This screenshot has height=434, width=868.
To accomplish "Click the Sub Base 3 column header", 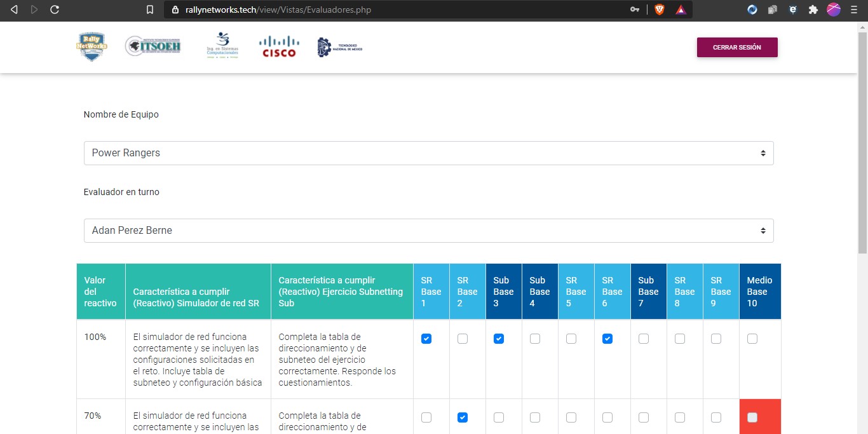I will [x=503, y=292].
